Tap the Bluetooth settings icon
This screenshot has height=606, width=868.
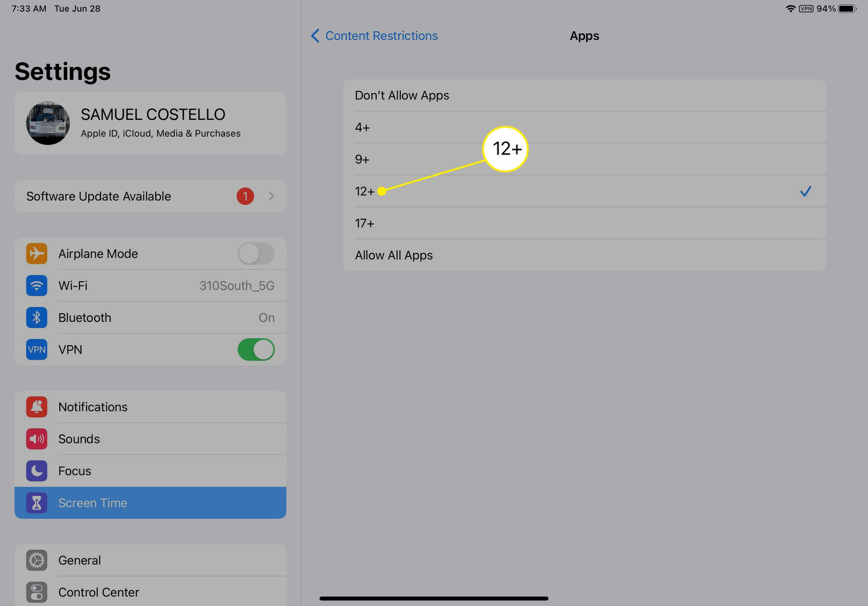[x=36, y=317]
